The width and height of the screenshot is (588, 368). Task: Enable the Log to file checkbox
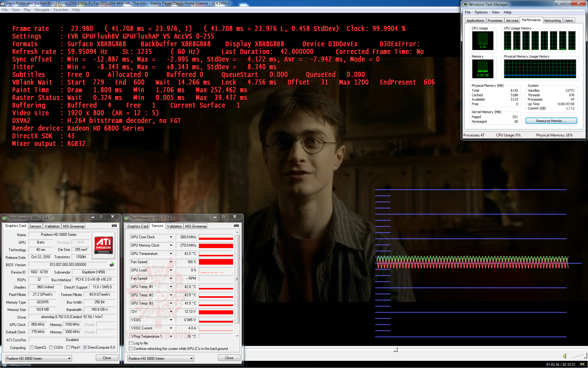(131, 343)
